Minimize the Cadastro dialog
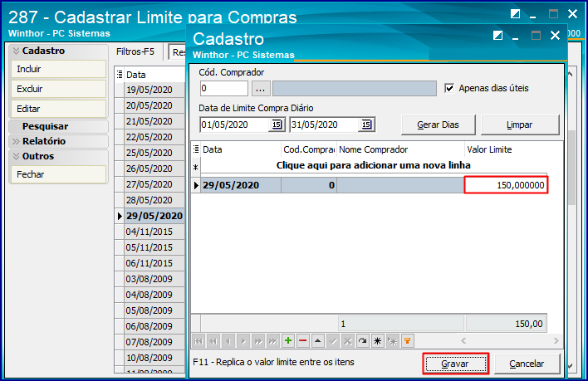The width and height of the screenshot is (588, 381). [x=516, y=37]
